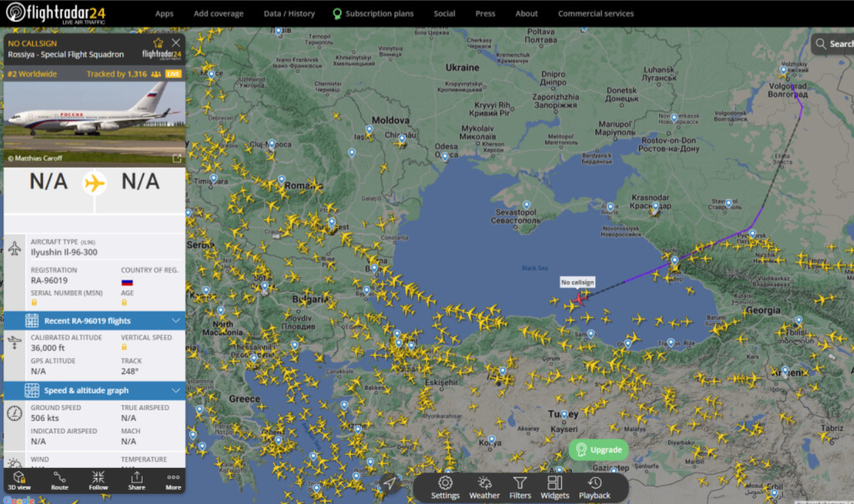854x504 pixels.
Task: Click the 506 kts ground speed value
Action: pos(44,418)
